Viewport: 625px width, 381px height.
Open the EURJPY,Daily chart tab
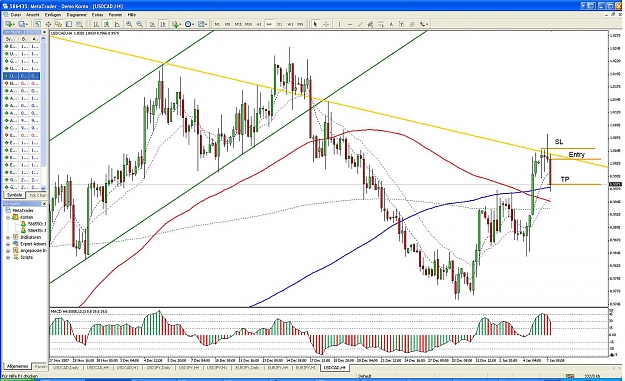[x=248, y=368]
